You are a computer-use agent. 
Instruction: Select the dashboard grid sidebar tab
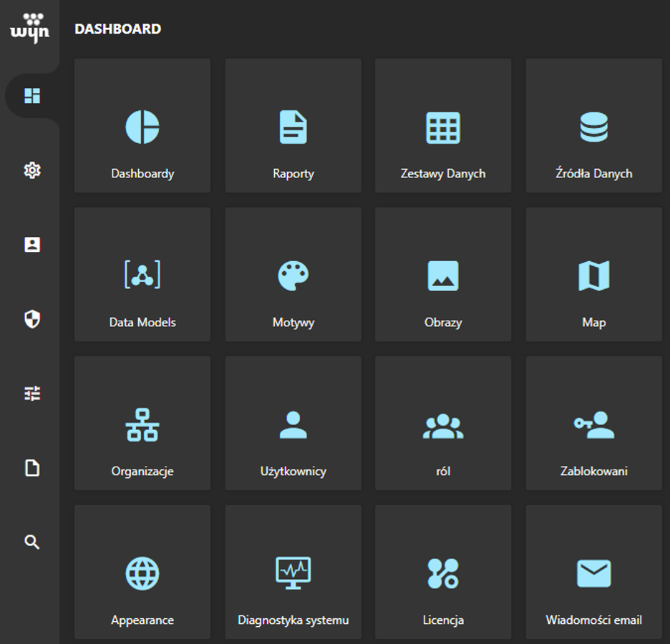click(32, 96)
